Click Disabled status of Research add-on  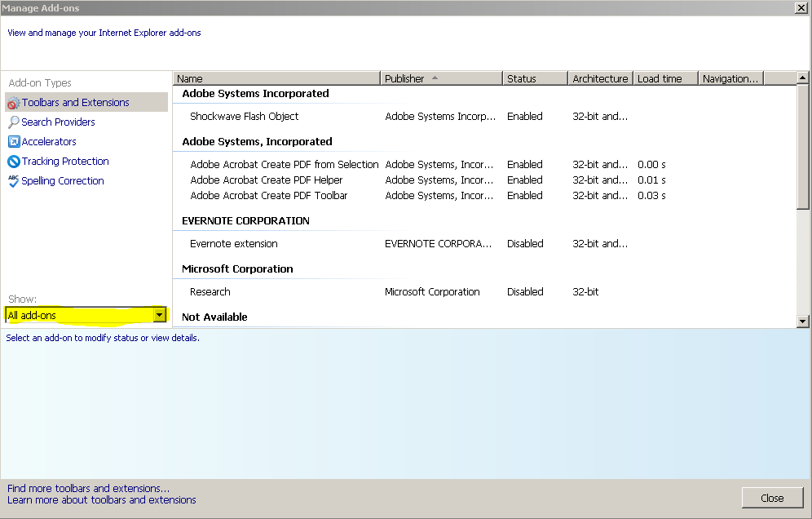(525, 292)
